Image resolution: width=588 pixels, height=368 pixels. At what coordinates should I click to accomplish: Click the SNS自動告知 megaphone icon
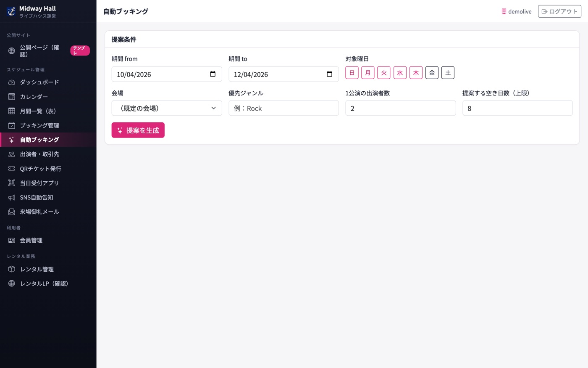click(x=12, y=197)
